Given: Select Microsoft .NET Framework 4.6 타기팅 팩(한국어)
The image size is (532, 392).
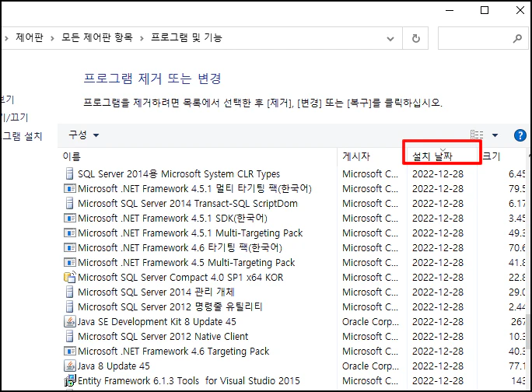Looking at the screenshot, I should (x=180, y=248).
